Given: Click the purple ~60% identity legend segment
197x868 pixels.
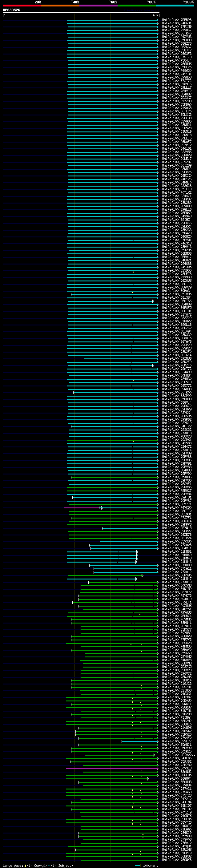Looking at the screenshot, I should pos(99,6).
